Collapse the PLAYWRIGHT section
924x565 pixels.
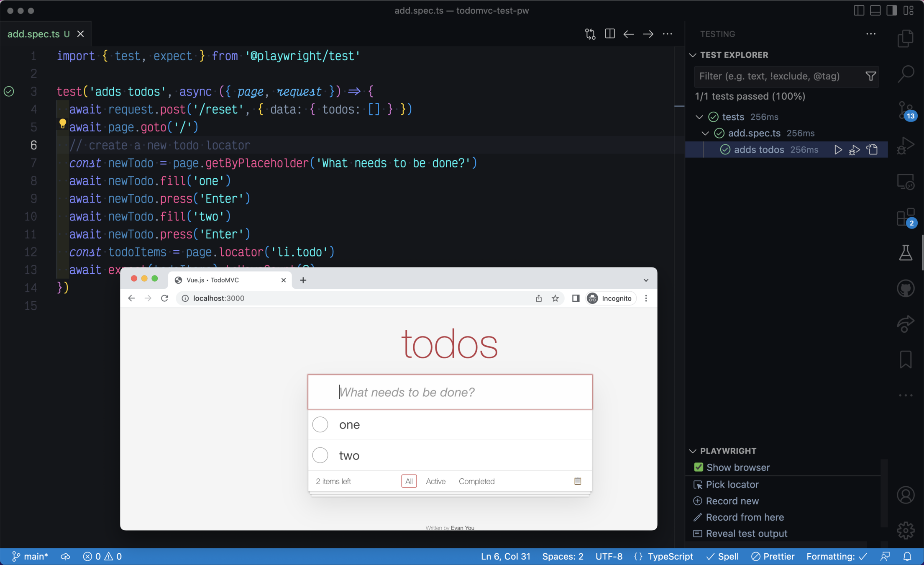(x=693, y=451)
